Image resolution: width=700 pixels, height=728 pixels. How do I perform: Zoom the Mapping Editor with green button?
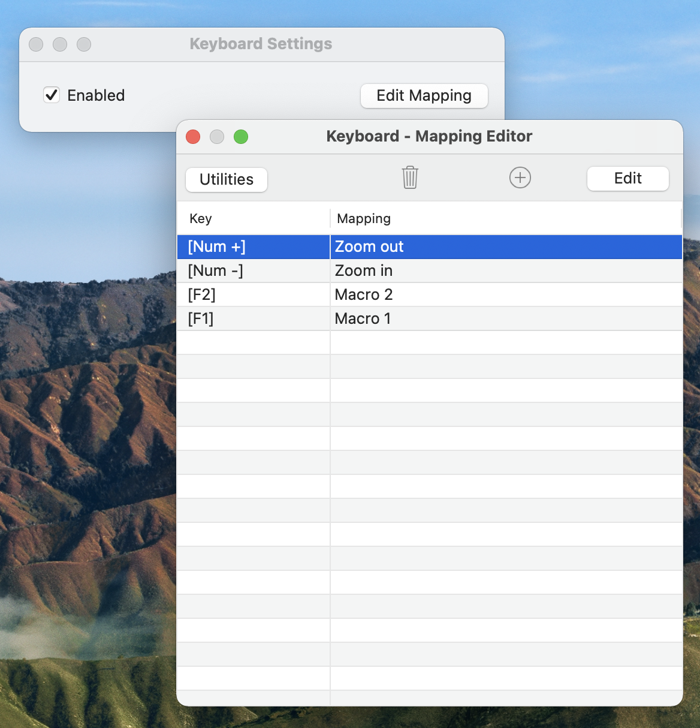[x=241, y=137]
